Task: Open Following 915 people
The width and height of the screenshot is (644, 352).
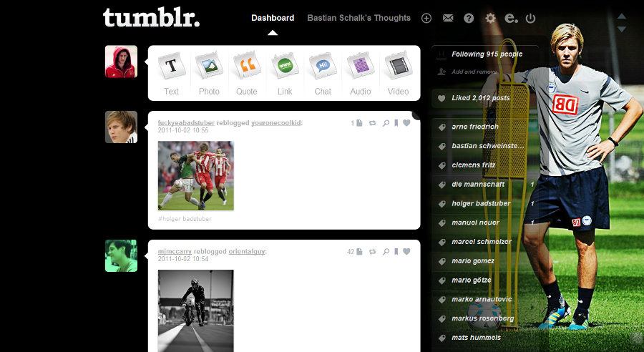Action: [x=487, y=54]
